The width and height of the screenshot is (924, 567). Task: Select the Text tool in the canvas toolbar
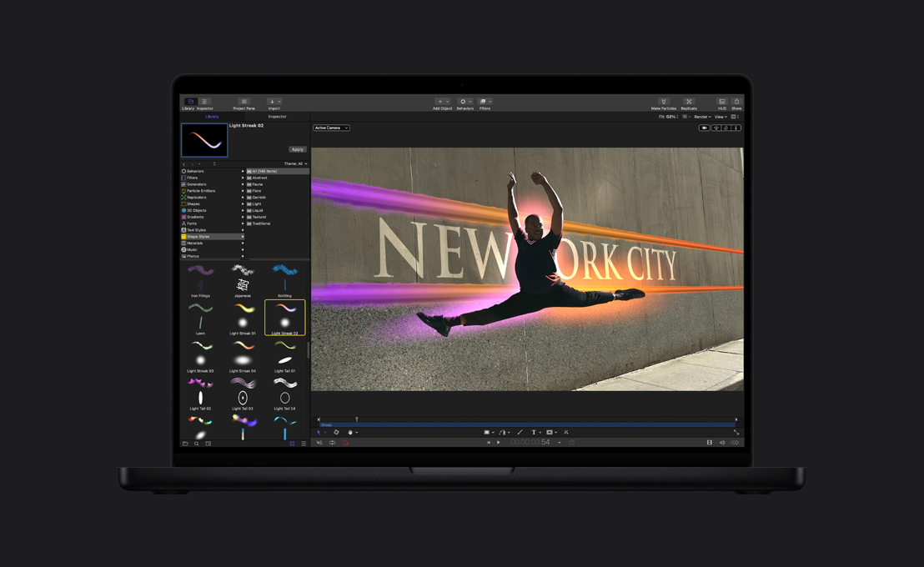pyautogui.click(x=534, y=432)
